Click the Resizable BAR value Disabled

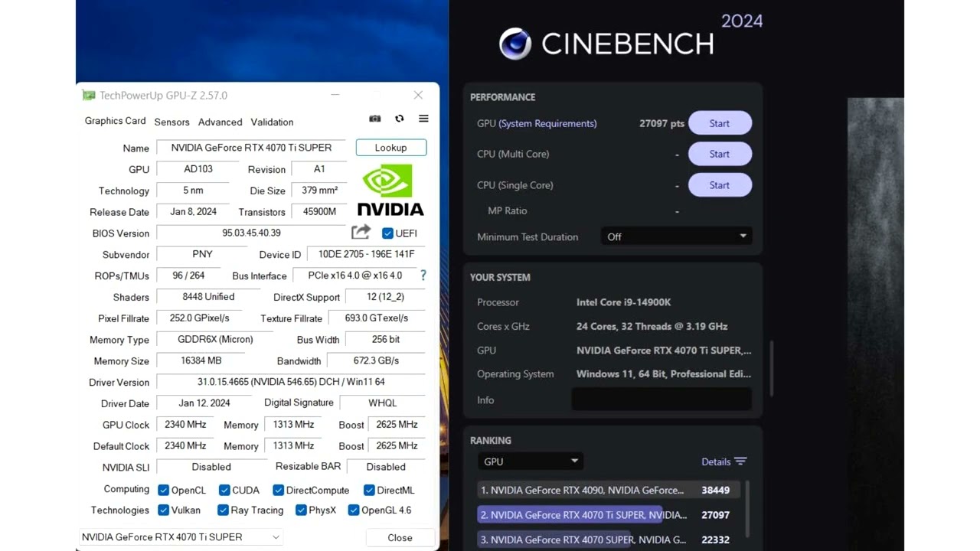(x=386, y=467)
